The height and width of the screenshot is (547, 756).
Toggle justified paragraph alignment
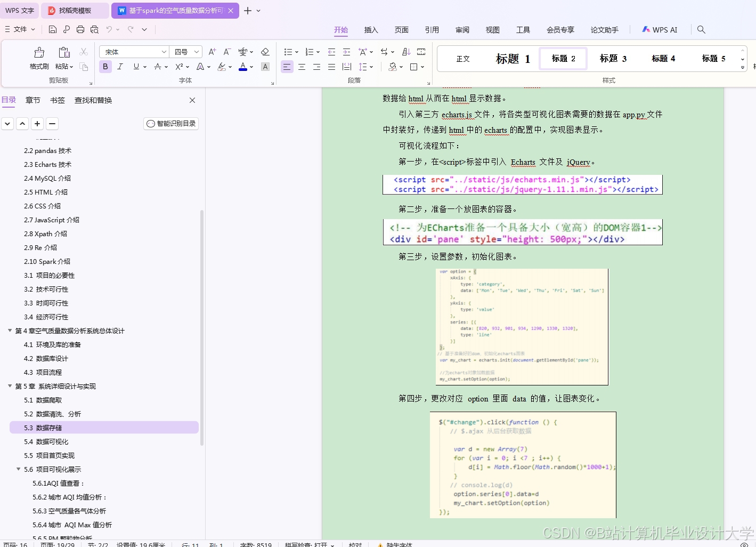[331, 67]
